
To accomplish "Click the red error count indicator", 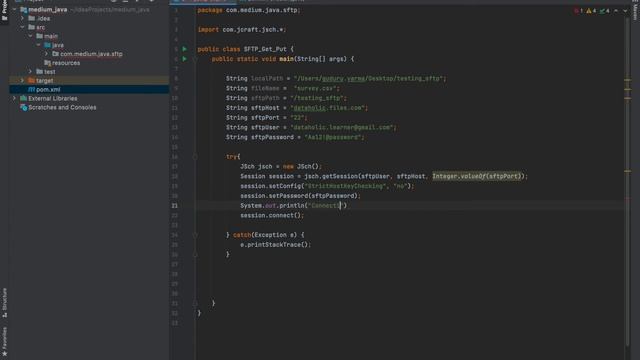I will point(578,11).
